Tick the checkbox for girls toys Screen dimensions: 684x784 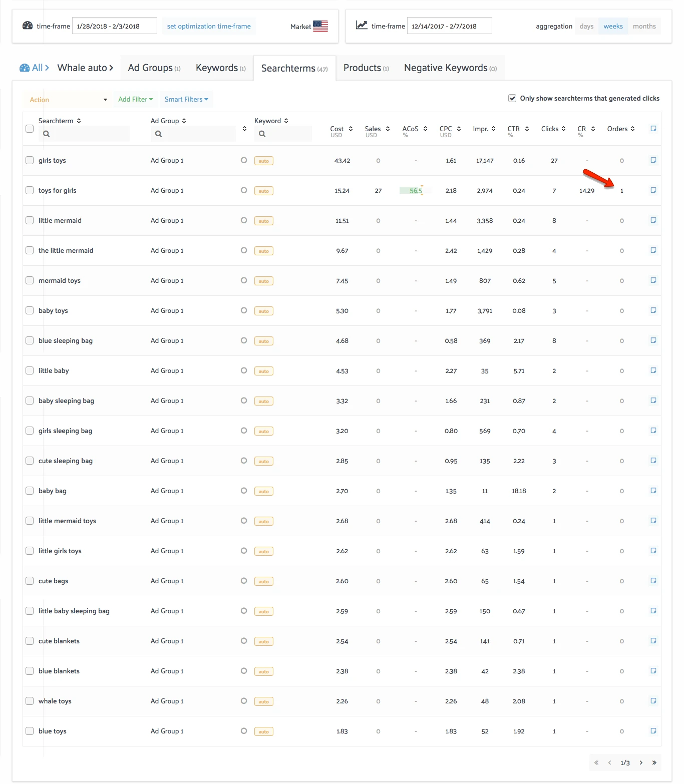[x=30, y=160]
